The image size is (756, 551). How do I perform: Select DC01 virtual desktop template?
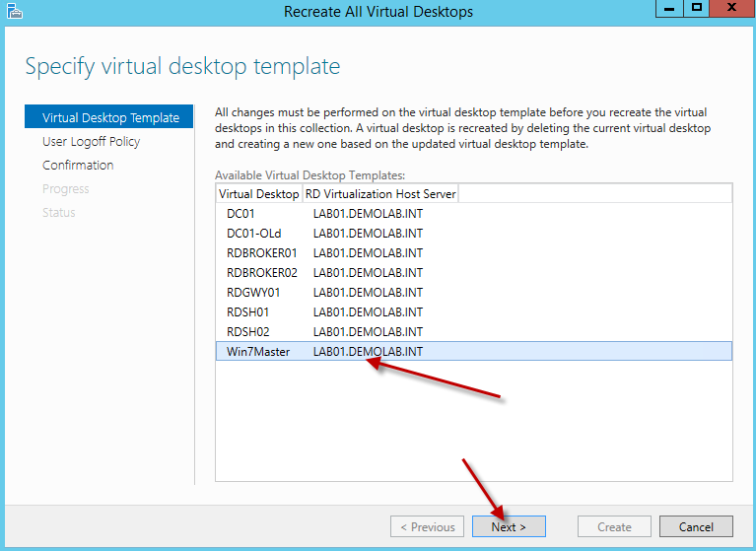(241, 213)
